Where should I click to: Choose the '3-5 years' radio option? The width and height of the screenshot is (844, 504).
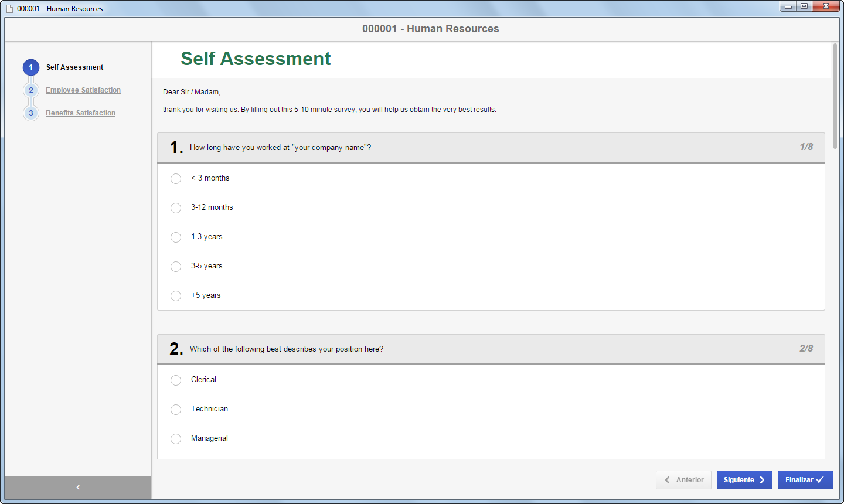click(x=176, y=267)
